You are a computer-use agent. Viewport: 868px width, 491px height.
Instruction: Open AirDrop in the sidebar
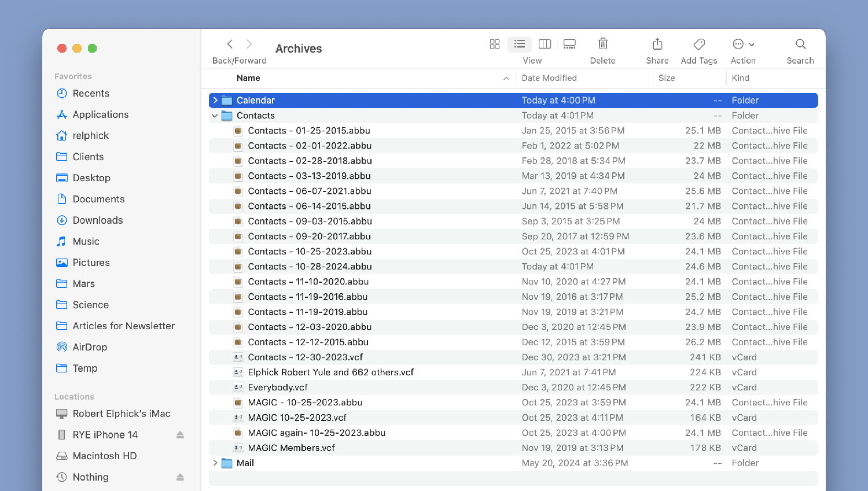pos(90,347)
